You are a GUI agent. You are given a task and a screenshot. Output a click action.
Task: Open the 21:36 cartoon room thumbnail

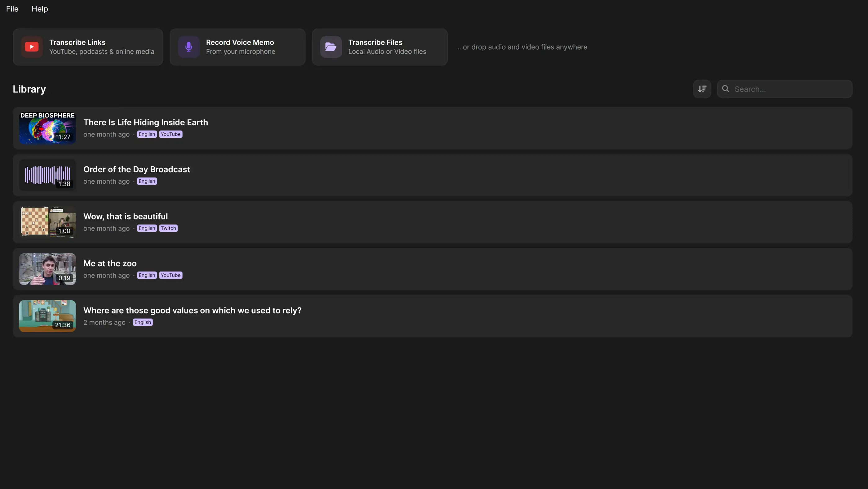[47, 316]
